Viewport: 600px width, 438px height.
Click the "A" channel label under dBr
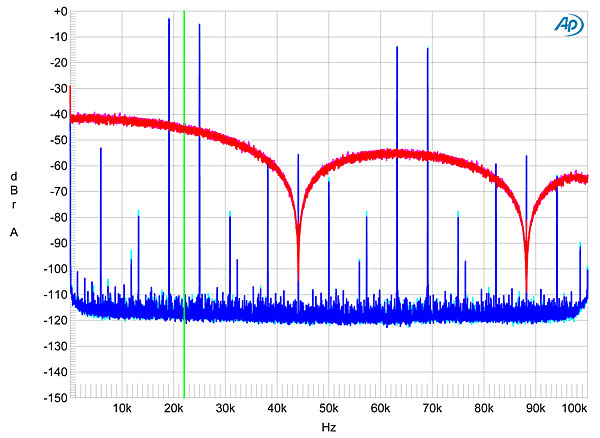[x=14, y=232]
